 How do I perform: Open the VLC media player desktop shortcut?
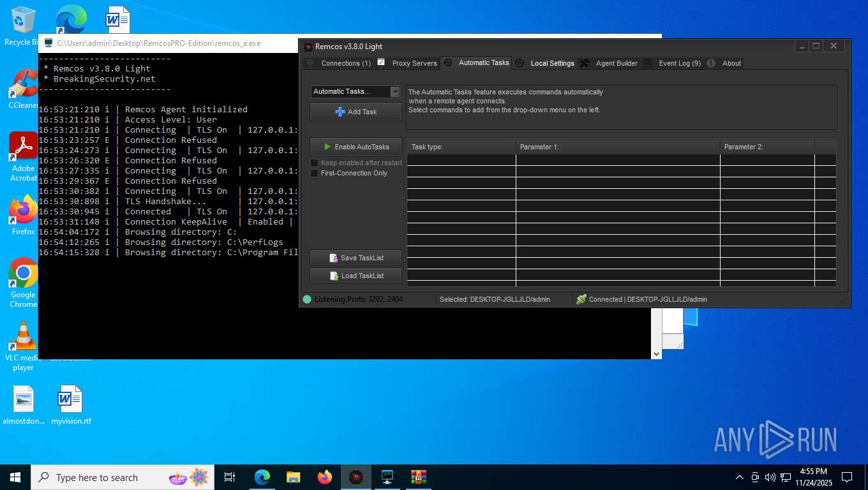point(23,346)
